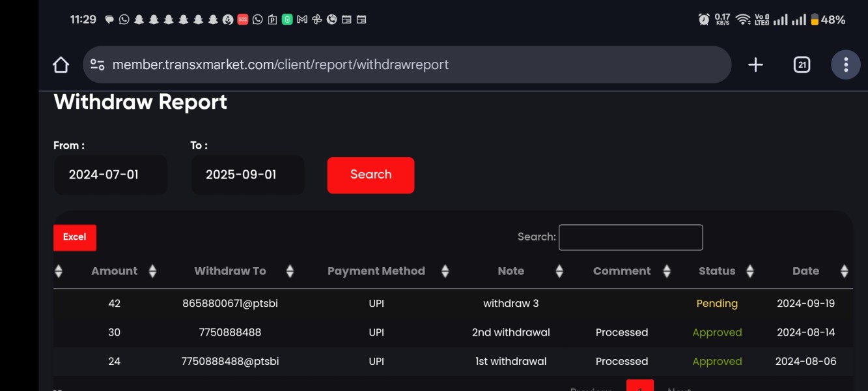
Task: Sort table by Note column
Action: click(x=511, y=271)
